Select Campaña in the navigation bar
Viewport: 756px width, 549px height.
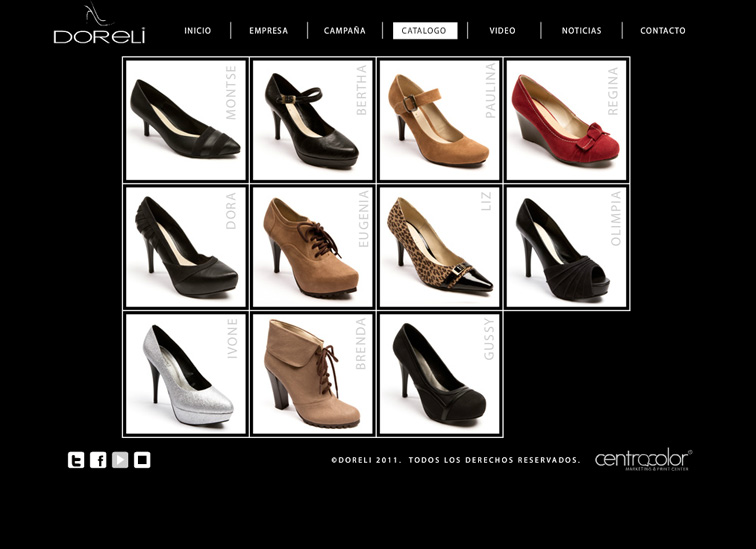344,31
